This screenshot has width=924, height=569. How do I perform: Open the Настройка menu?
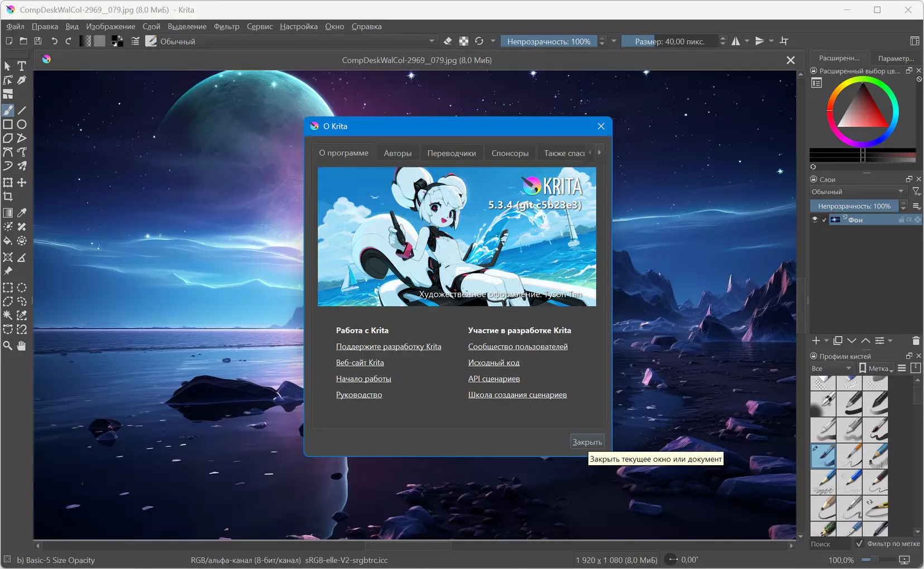point(299,26)
